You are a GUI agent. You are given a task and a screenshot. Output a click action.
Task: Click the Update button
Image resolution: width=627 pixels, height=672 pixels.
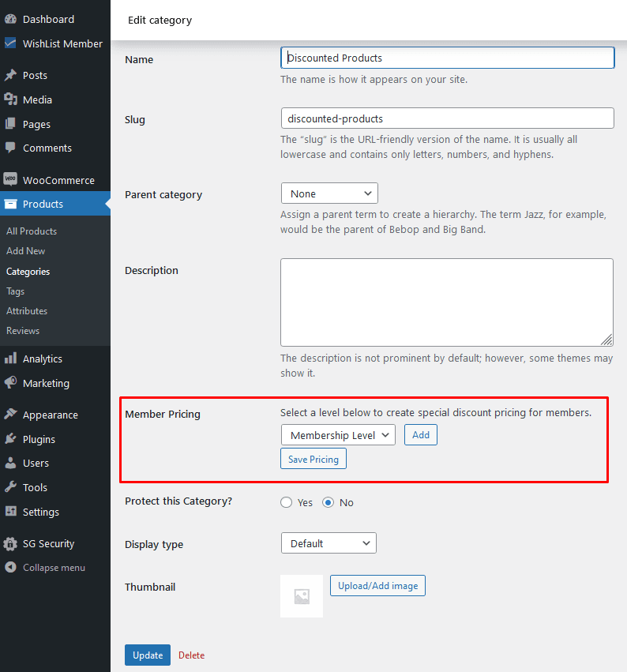coord(148,655)
